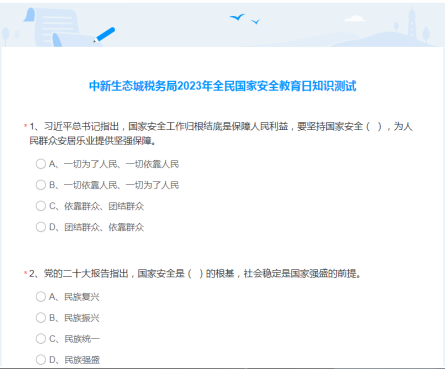This screenshot has width=446, height=369.
Task: Click question 2 text about 党的二十大报告指出
Action: tap(196, 274)
